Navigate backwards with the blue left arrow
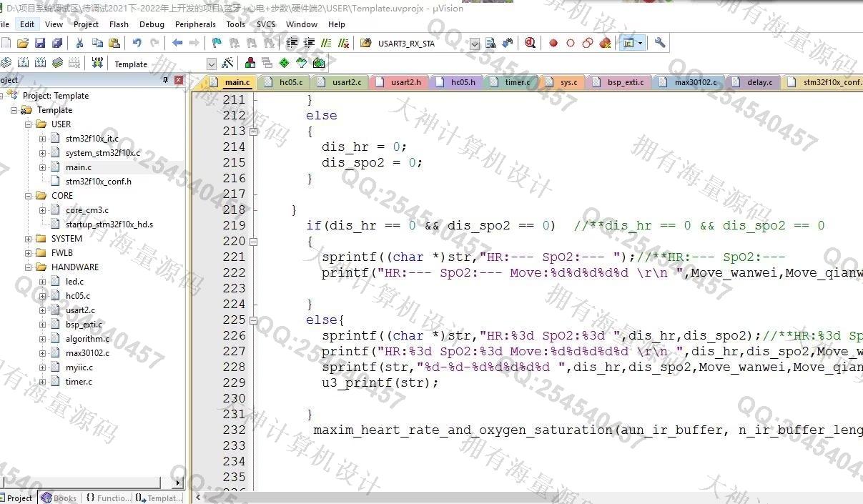863x504 pixels. [177, 43]
